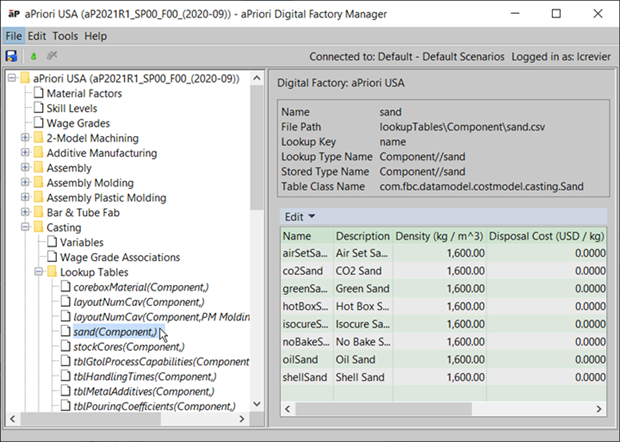
Task: Click the tree horizontal scroll right arrow
Action: (x=242, y=419)
